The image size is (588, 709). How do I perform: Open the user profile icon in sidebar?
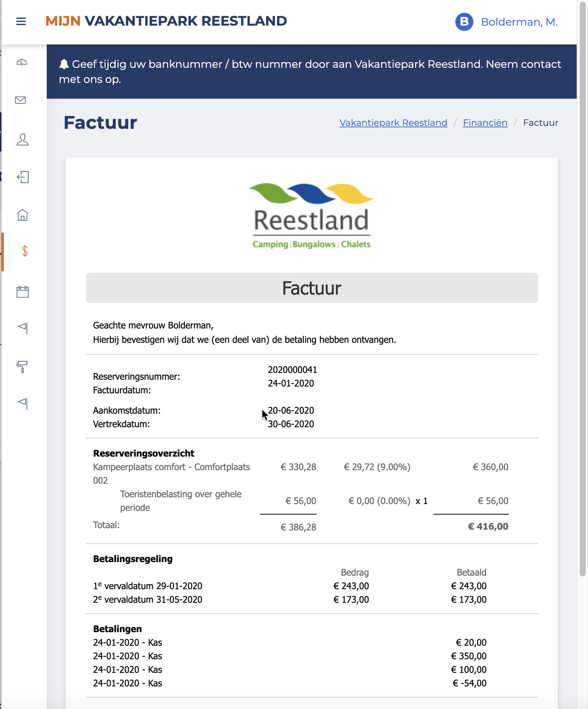23,139
